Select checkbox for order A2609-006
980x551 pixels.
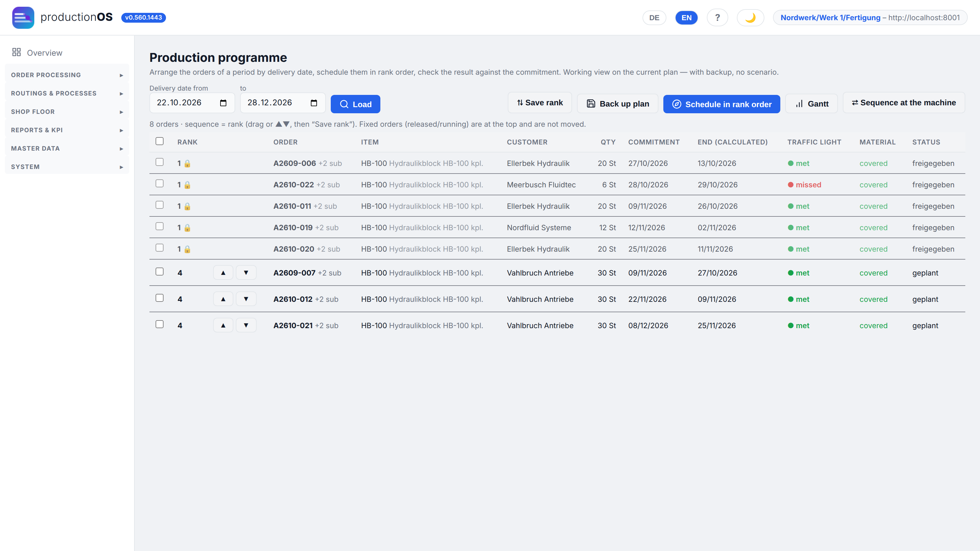[x=160, y=162]
